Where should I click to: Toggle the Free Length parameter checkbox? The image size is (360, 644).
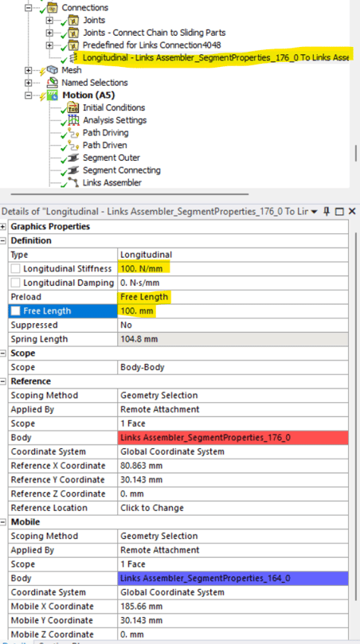point(16,311)
